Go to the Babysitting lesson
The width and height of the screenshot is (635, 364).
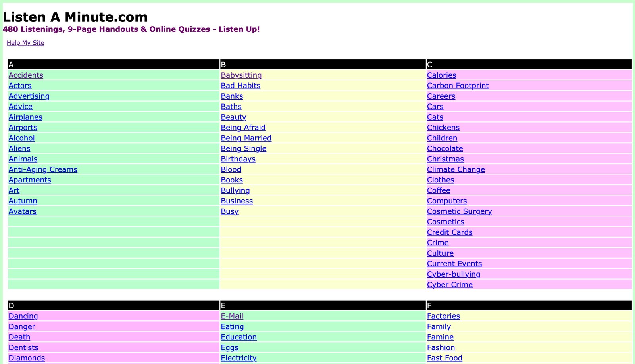tap(241, 75)
